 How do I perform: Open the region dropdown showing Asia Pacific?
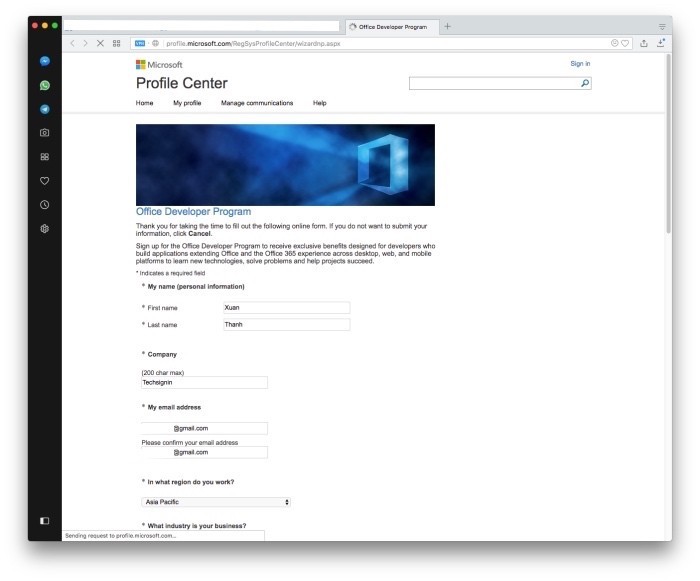[x=216, y=502]
